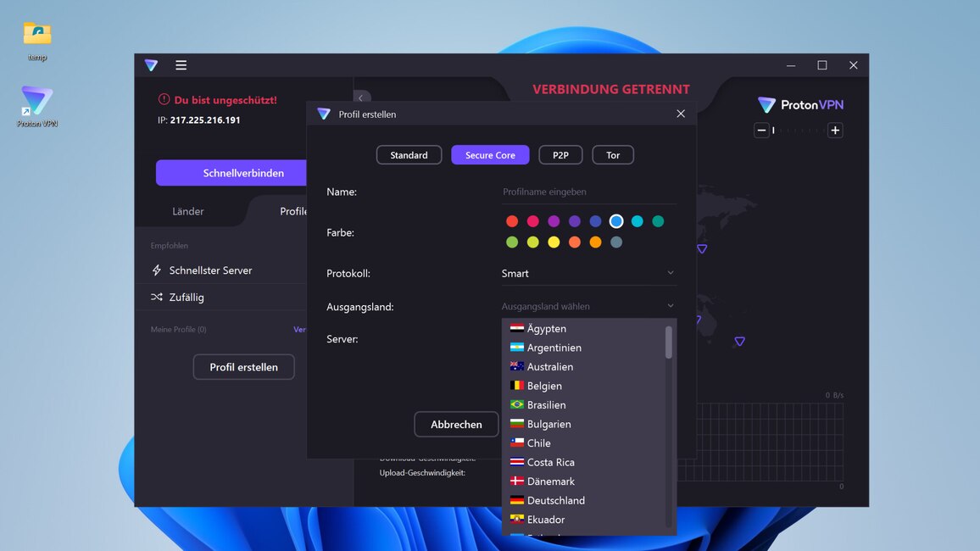Click the Deutschland flag icon in the list
Image resolution: width=980 pixels, height=551 pixels.
click(x=517, y=500)
